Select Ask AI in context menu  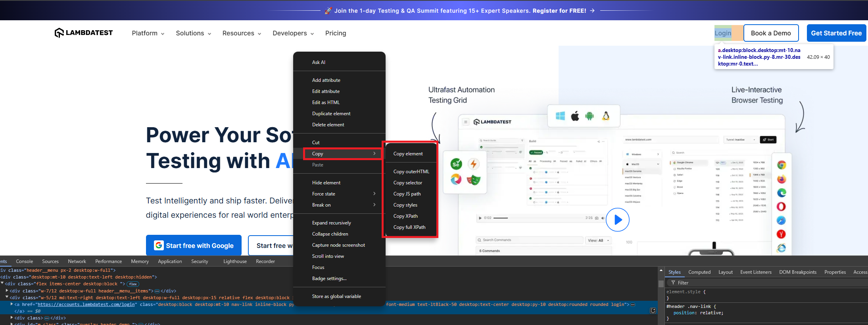pyautogui.click(x=339, y=62)
